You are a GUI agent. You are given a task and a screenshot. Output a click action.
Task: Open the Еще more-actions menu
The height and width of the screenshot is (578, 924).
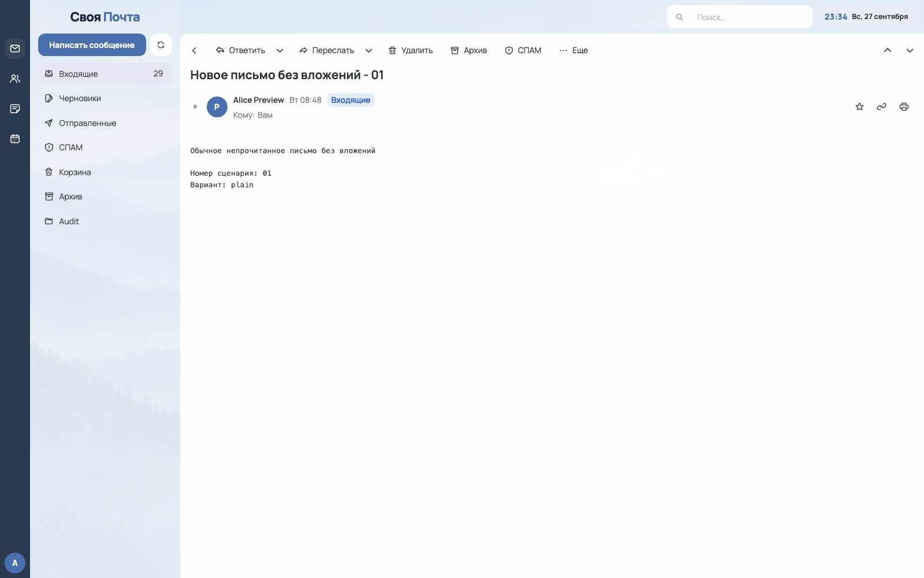[x=573, y=50]
